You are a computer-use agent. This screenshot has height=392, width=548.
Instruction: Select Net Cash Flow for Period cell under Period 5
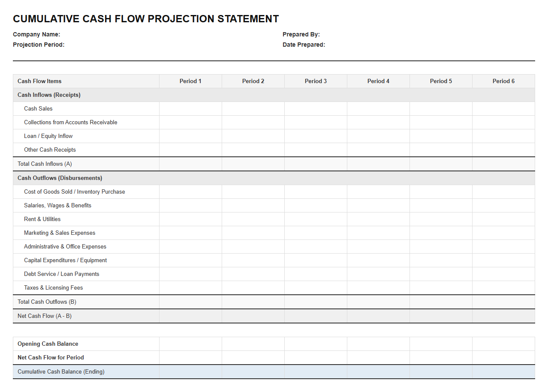(x=441, y=357)
